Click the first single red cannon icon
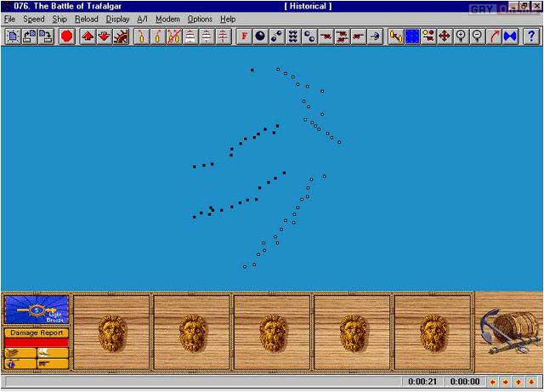The width and height of the screenshot is (544, 392). click(x=326, y=36)
